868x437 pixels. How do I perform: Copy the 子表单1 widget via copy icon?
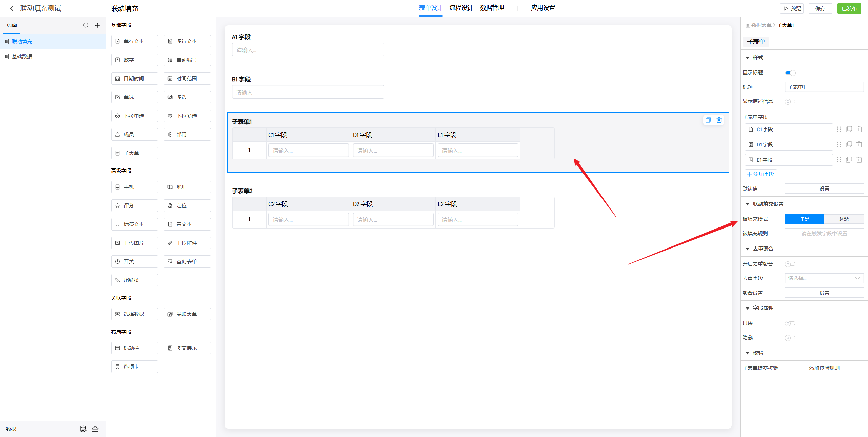click(708, 120)
